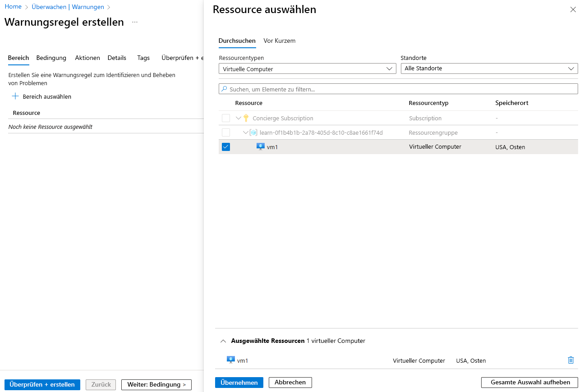579x392 pixels.
Task: Click the Übernehmen button
Action: pos(239,382)
